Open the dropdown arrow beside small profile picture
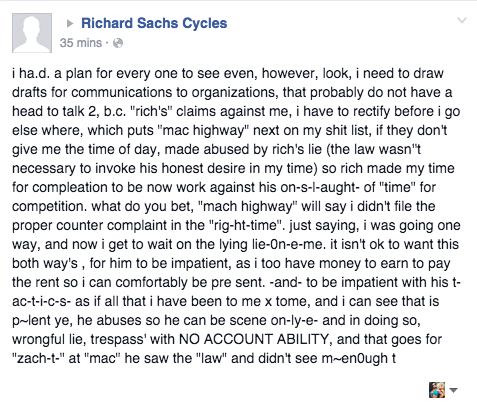Screen dimensions: 477x403 click(453, 390)
